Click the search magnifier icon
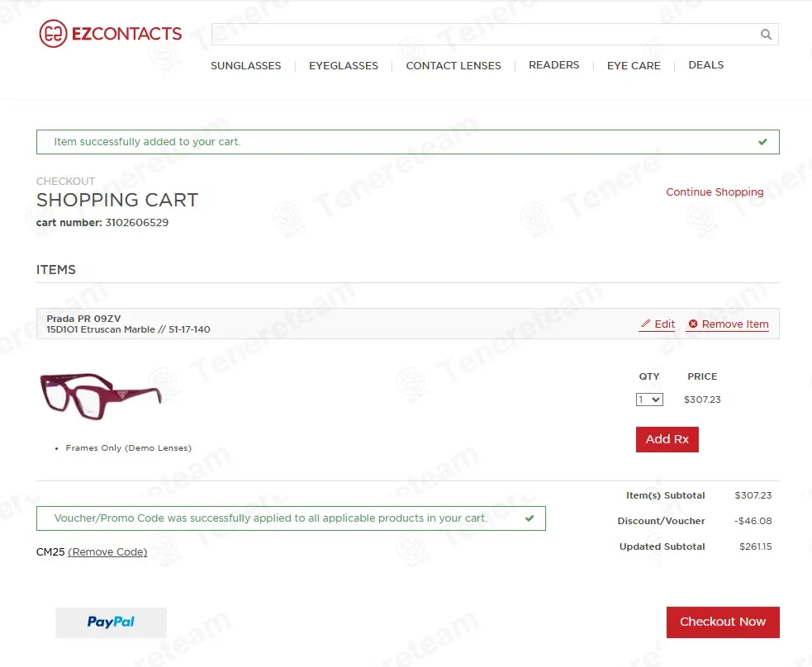 766,34
